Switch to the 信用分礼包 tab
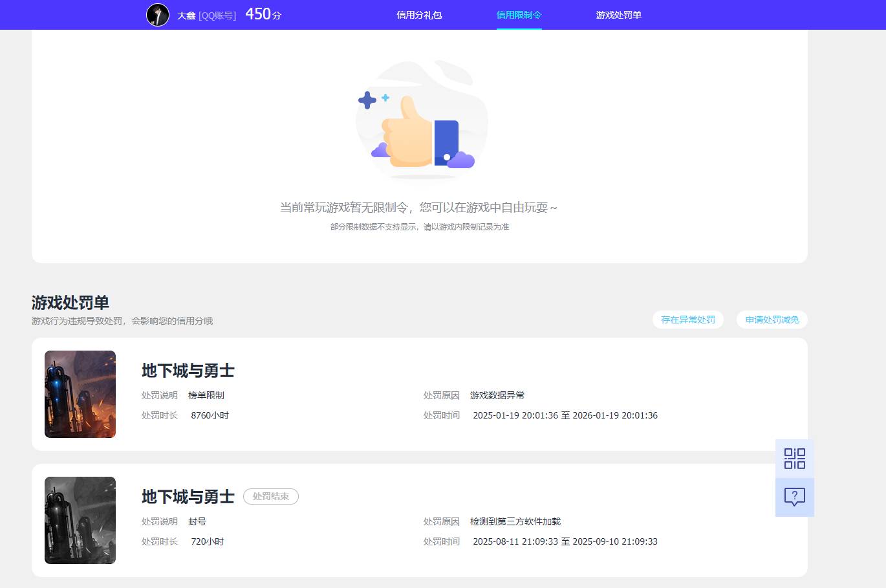This screenshot has width=886, height=588. pyautogui.click(x=418, y=14)
